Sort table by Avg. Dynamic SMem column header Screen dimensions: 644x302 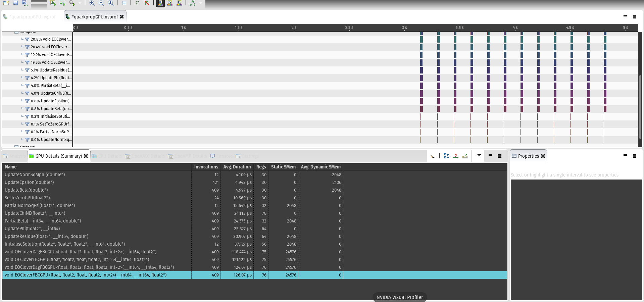(320, 167)
